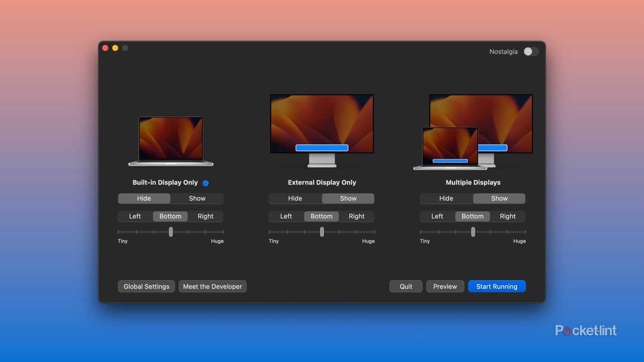Click the External Display monitor image
Viewport: 644px width, 362px height.
322,129
